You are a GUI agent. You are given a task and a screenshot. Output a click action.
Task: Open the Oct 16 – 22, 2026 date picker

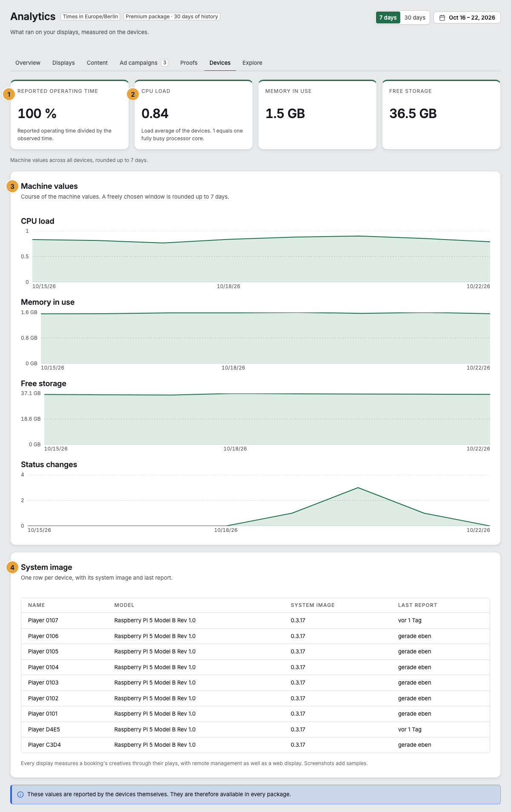click(x=467, y=17)
